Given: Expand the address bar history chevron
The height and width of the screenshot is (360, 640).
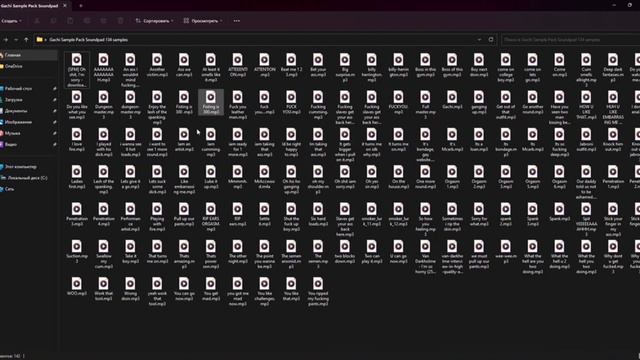Looking at the screenshot, I should pyautogui.click(x=479, y=40).
